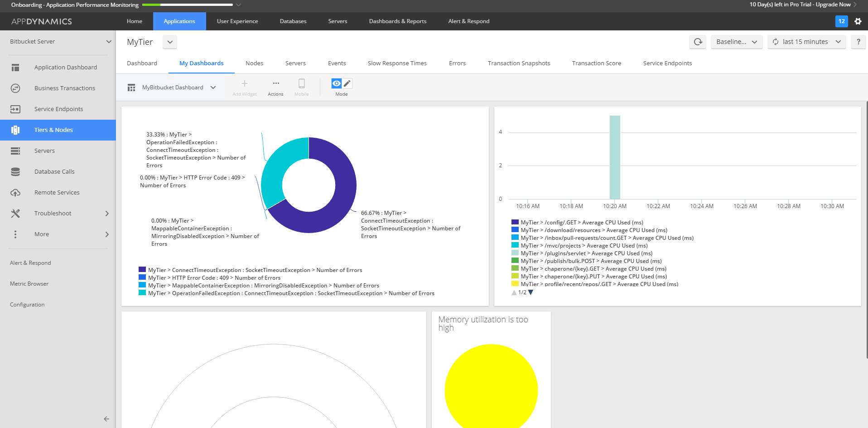
Task: Open the settings gear icon
Action: coord(858,21)
